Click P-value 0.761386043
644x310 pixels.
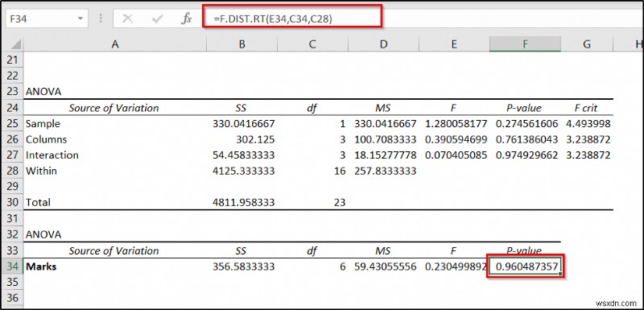click(527, 139)
